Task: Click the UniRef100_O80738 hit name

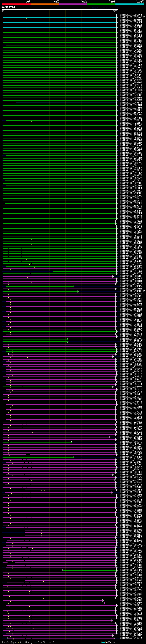Action: pyautogui.click(x=131, y=72)
